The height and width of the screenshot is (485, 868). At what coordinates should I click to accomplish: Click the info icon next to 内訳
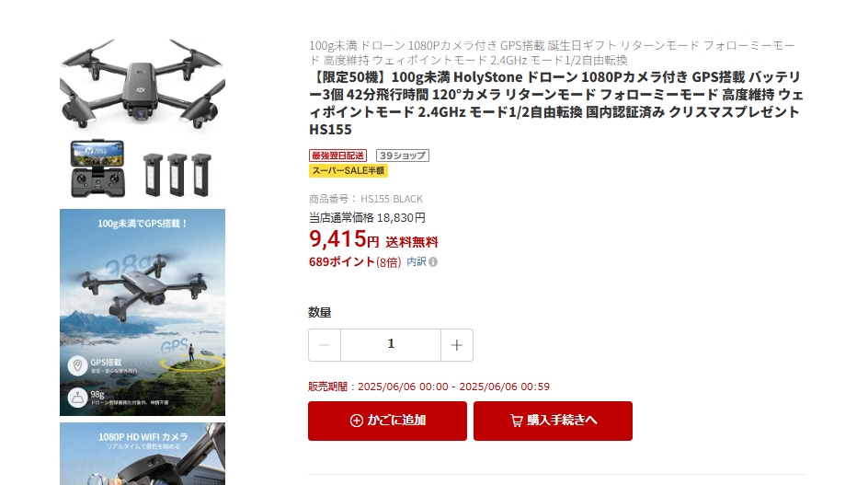point(433,262)
